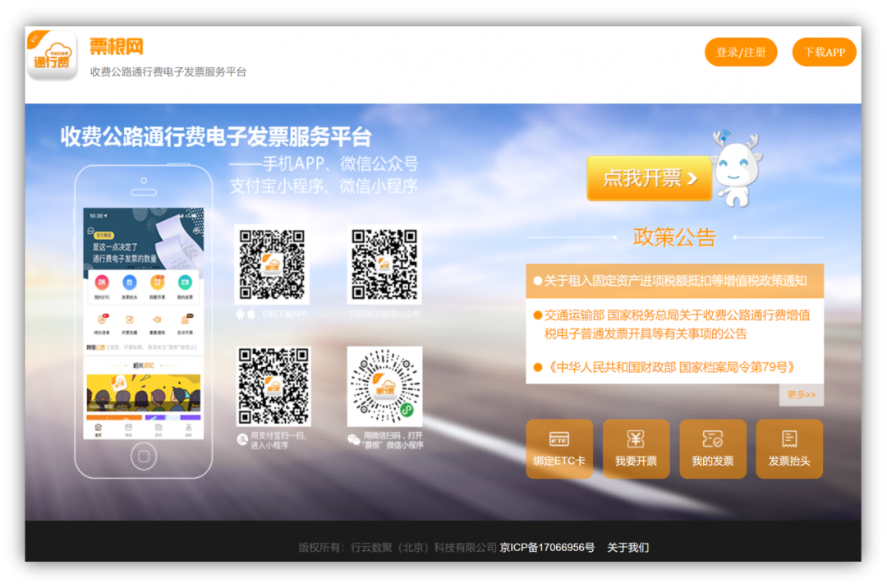Tap 重要通知 speaker icon in phone mockup
Image resolution: width=887 pixels, height=588 pixels.
pyautogui.click(x=157, y=320)
